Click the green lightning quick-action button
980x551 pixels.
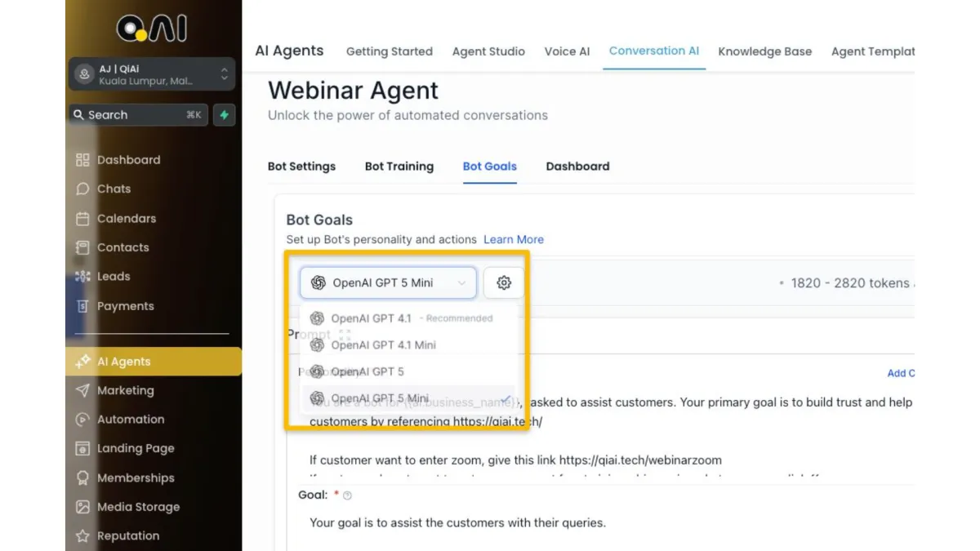pyautogui.click(x=224, y=115)
